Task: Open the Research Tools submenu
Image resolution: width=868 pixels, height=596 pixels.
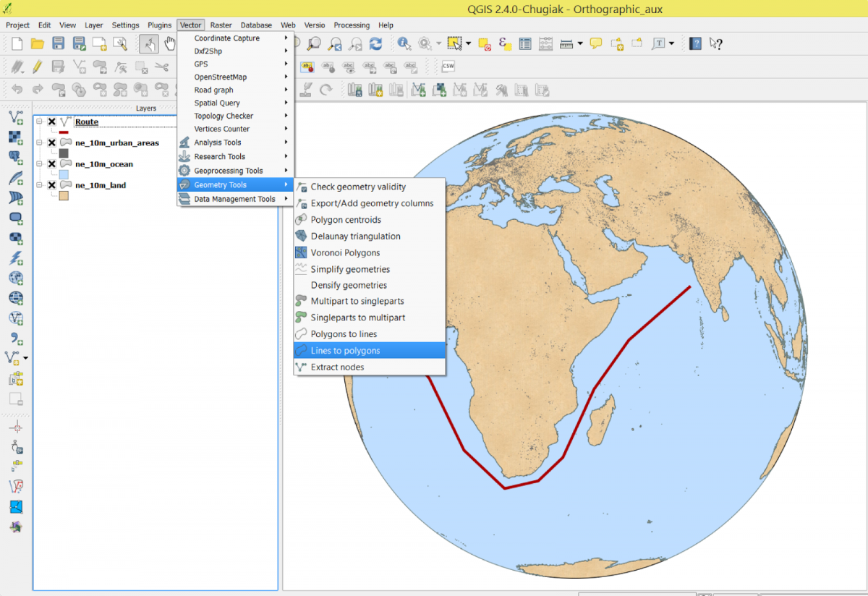Action: 236,156
